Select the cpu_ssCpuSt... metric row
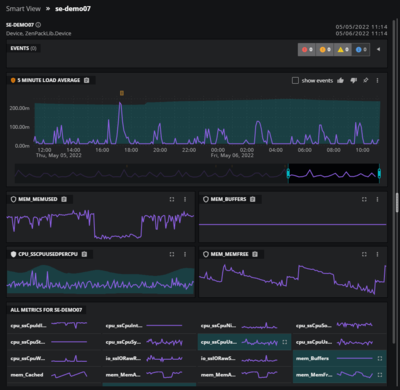 (54, 342)
